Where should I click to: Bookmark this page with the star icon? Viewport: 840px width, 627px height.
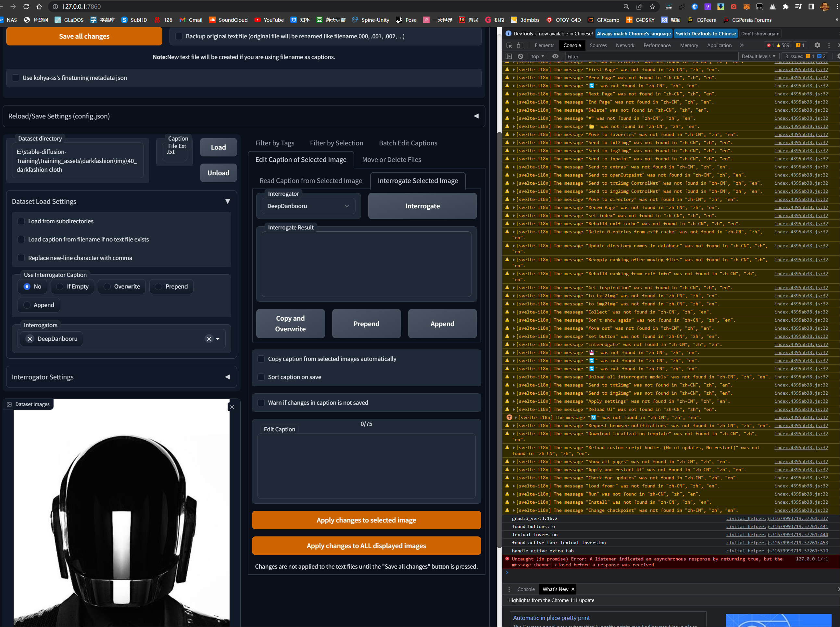(652, 6)
